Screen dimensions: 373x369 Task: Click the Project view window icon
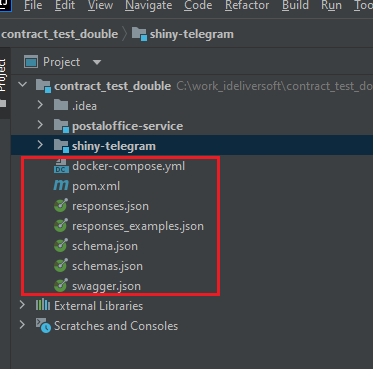pyautogui.click(x=31, y=62)
